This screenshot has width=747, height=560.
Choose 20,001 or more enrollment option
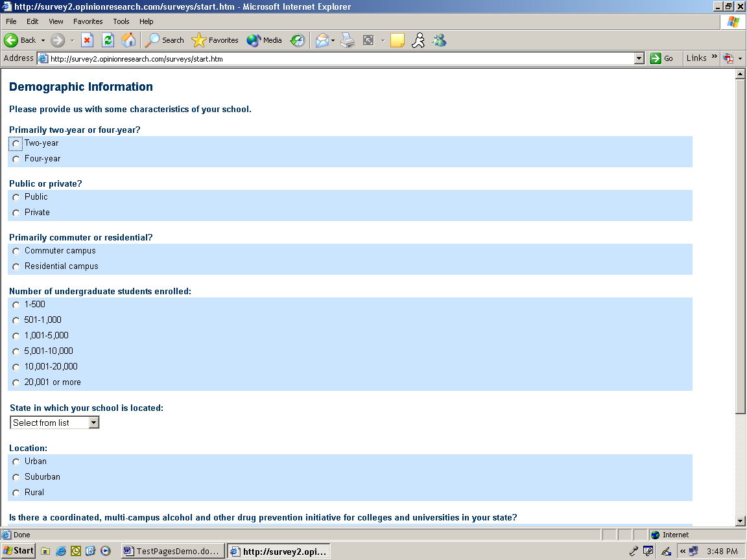coord(16,382)
